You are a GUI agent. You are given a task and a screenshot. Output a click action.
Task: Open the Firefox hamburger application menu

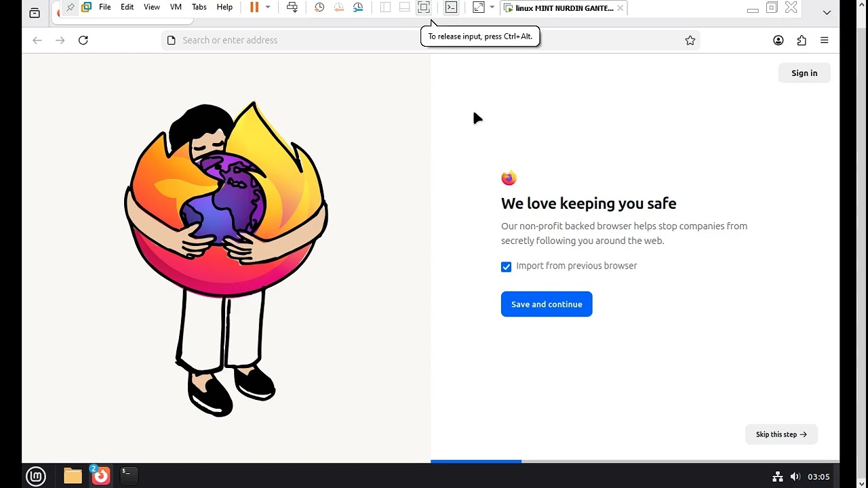click(x=825, y=41)
